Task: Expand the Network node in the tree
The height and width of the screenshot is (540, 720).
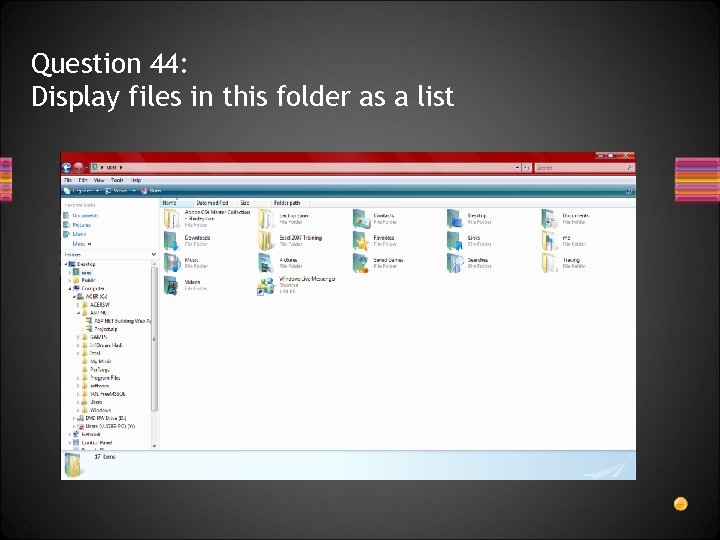Action: (70, 434)
